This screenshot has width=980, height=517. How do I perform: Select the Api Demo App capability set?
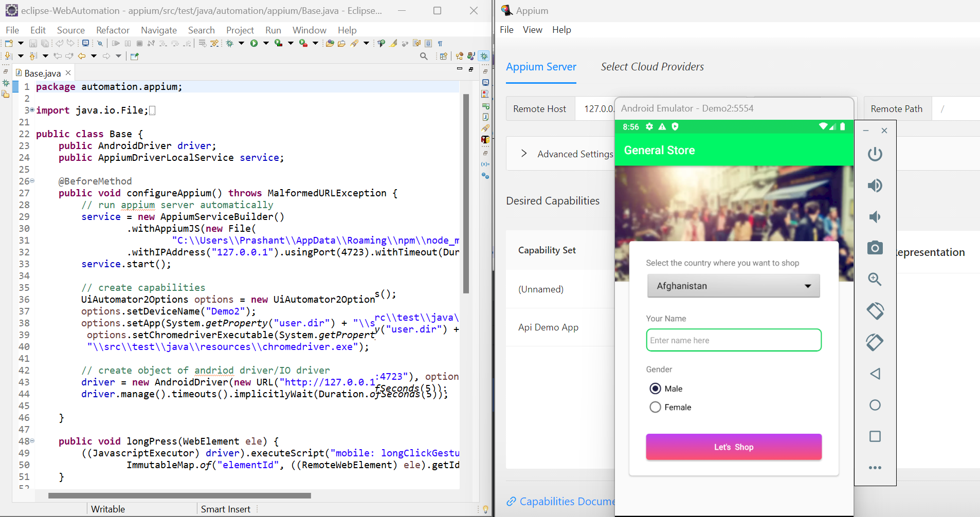tap(548, 327)
